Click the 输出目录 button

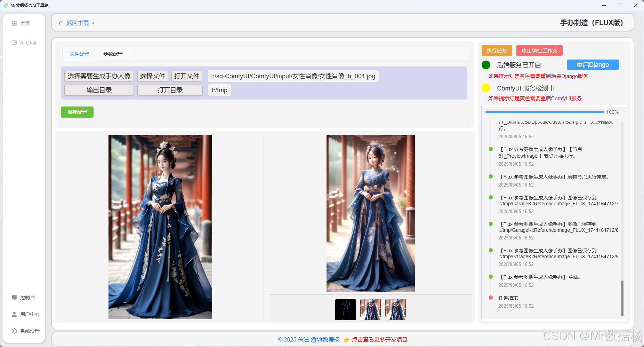[x=99, y=90]
